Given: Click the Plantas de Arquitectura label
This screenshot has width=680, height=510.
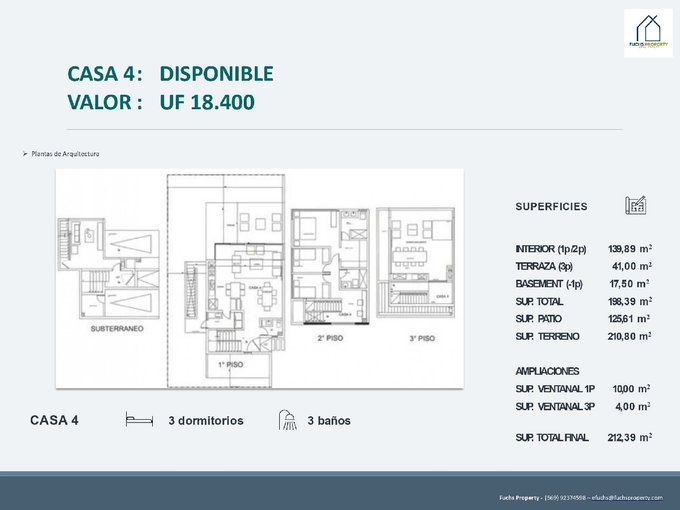Looking at the screenshot, I should (x=65, y=154).
